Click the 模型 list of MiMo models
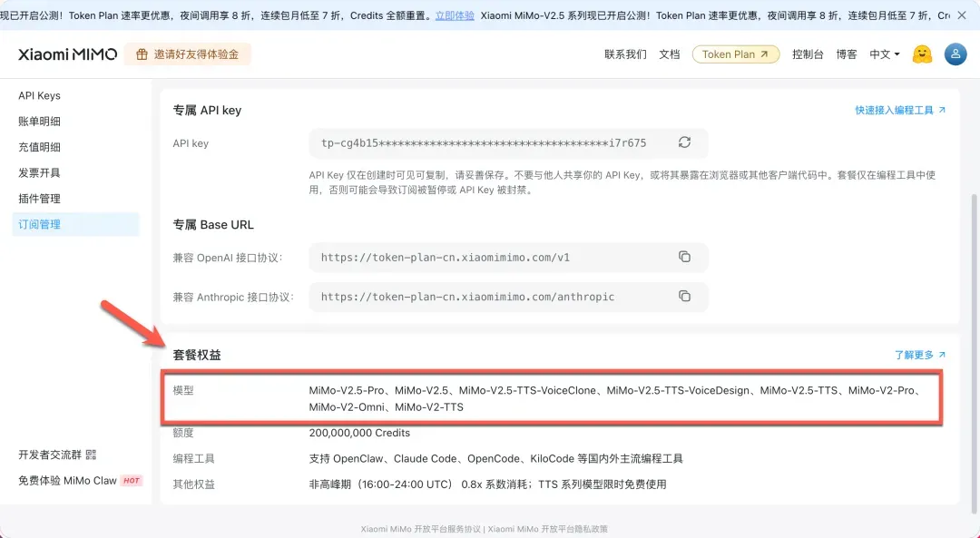Image resolution: width=980 pixels, height=538 pixels. click(x=616, y=398)
